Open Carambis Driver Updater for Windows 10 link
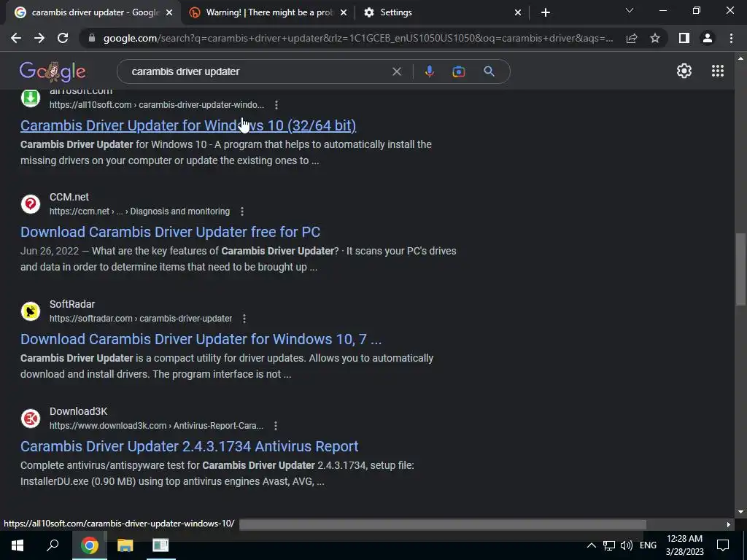This screenshot has height=560, width=747. pos(188,125)
